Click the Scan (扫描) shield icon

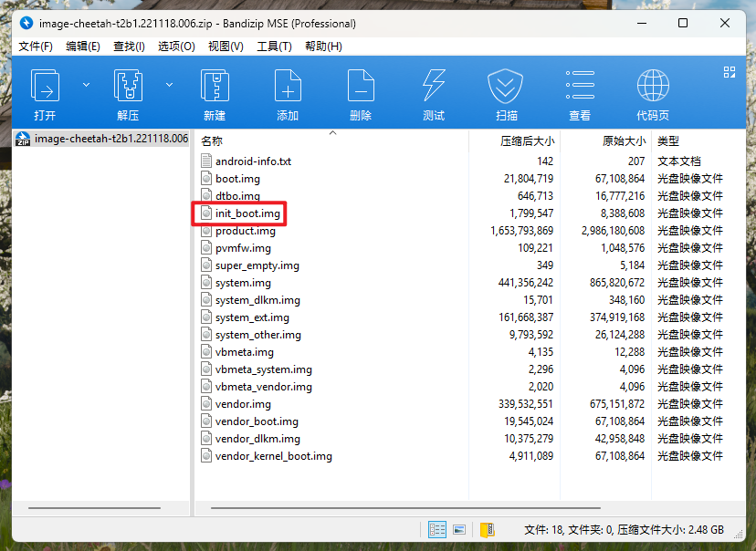coord(505,86)
